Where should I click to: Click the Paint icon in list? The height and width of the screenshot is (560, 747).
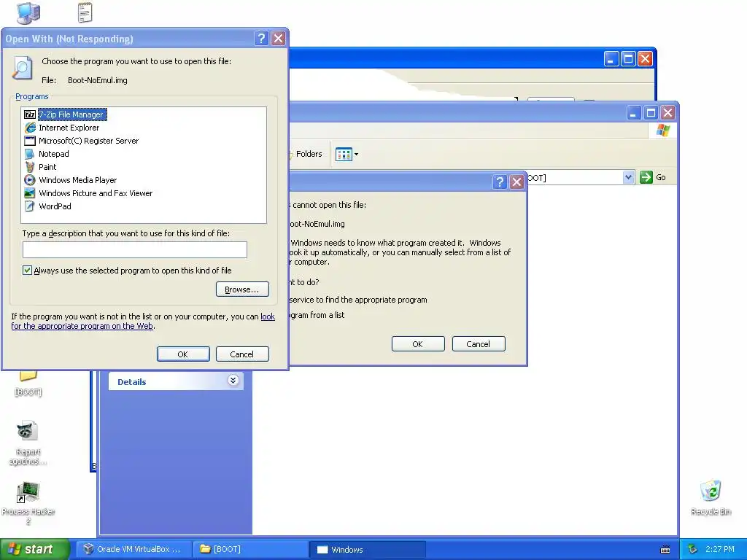click(29, 167)
